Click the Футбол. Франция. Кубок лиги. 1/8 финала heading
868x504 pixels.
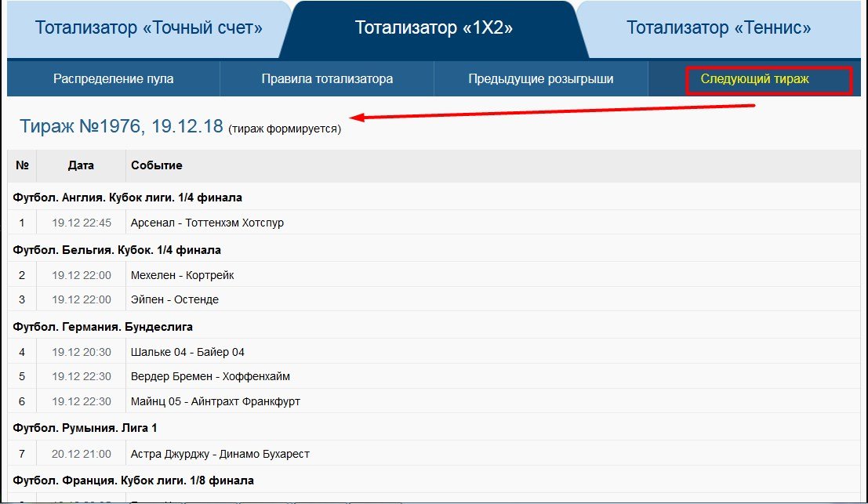(133, 480)
